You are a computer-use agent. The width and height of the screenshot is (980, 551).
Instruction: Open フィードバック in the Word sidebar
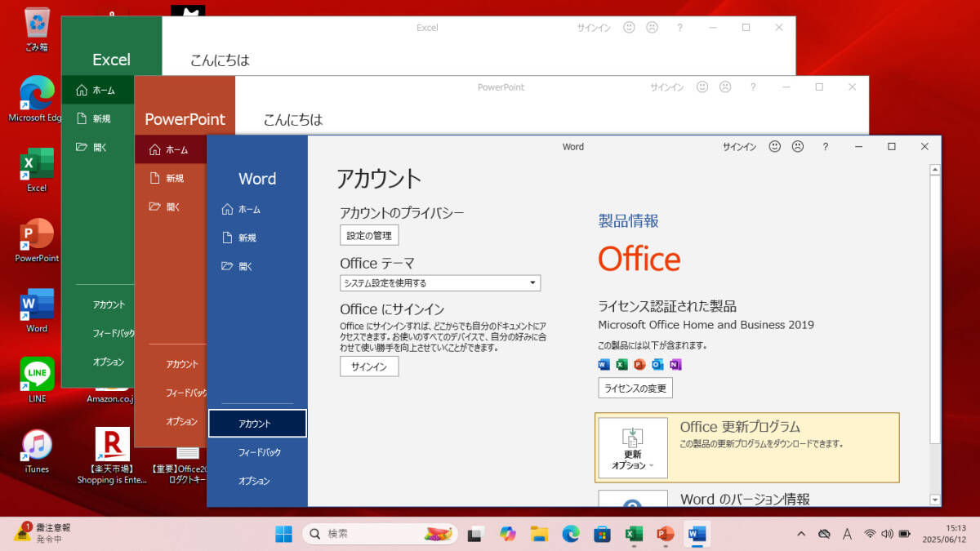point(257,452)
